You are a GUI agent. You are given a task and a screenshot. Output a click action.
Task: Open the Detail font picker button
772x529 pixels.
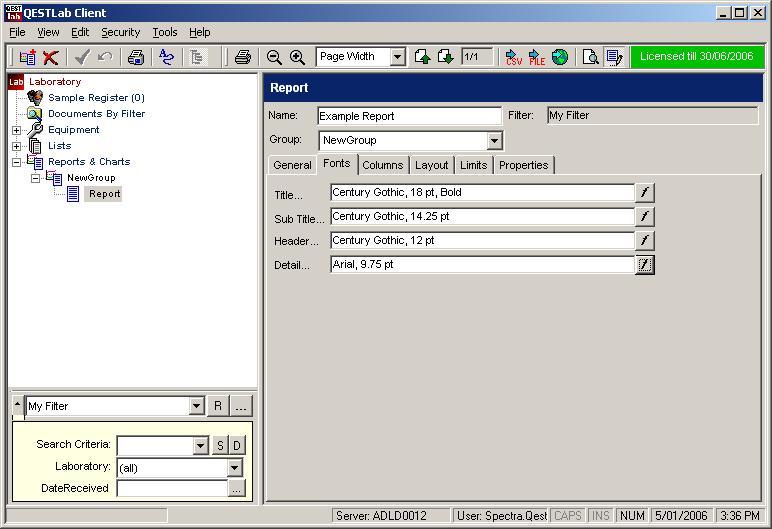coord(645,265)
